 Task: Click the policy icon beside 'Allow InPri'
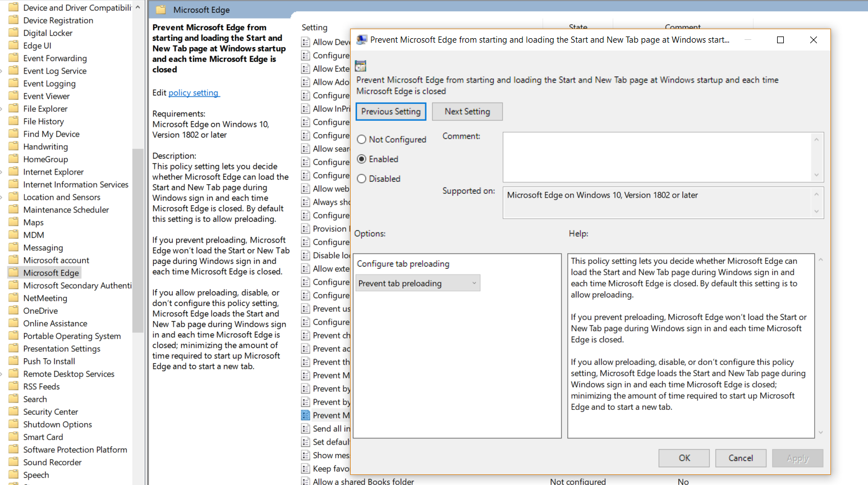coord(306,109)
